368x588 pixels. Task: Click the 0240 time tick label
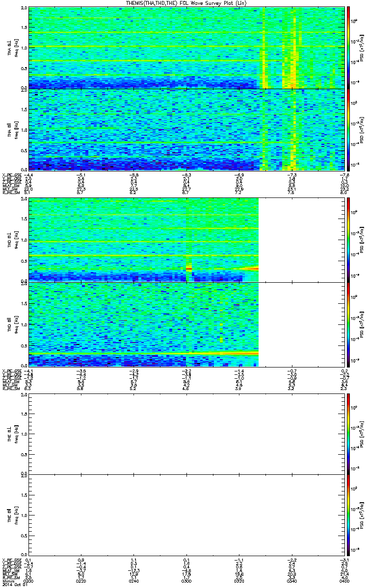[134, 581]
